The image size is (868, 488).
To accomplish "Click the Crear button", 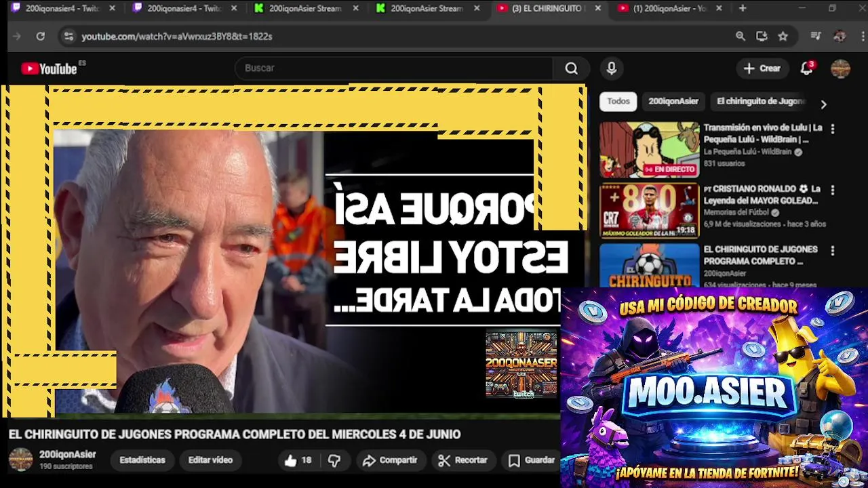I will click(762, 68).
